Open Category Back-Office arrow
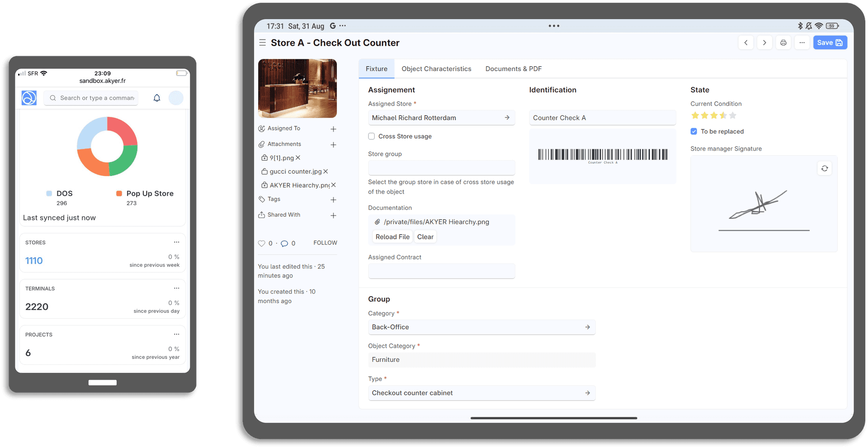 point(588,327)
